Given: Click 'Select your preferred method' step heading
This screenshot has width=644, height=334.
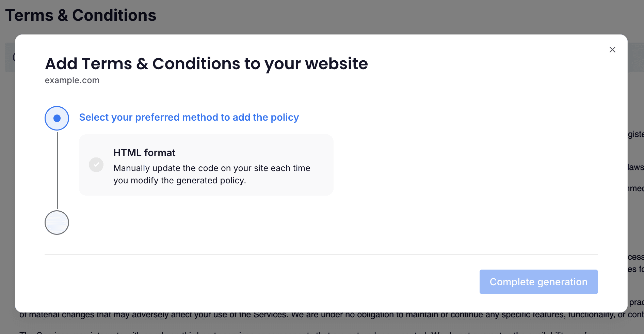Looking at the screenshot, I should 189,117.
